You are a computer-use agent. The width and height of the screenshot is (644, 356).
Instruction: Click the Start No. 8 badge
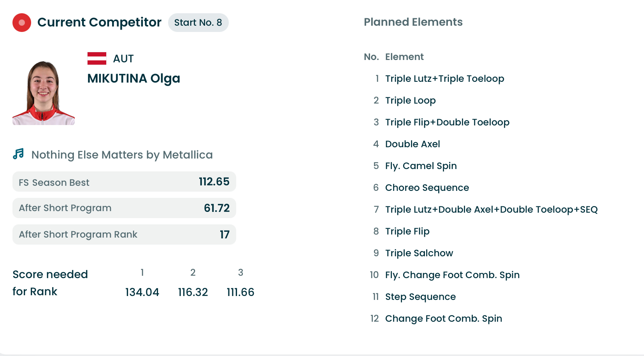click(x=198, y=23)
